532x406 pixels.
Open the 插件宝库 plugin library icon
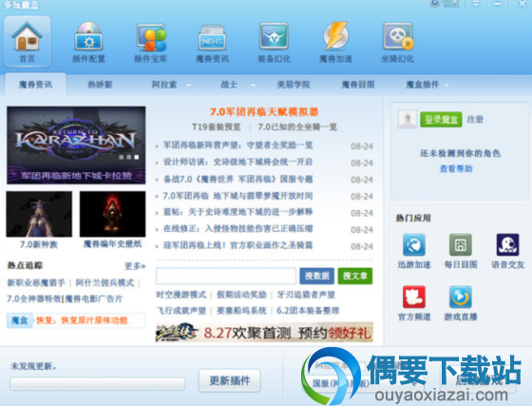[x=151, y=37]
